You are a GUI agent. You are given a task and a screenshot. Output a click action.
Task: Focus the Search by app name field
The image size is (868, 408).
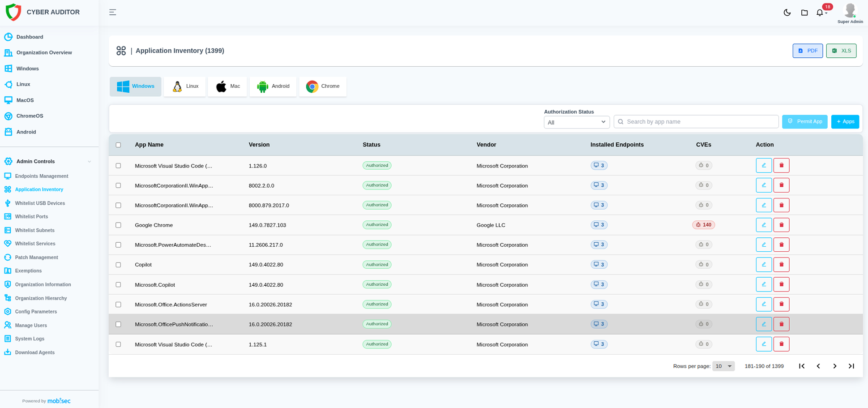click(x=696, y=122)
